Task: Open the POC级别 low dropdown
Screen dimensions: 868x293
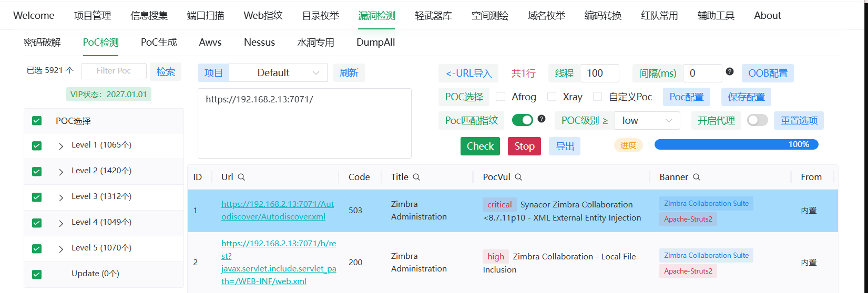Action: (647, 121)
